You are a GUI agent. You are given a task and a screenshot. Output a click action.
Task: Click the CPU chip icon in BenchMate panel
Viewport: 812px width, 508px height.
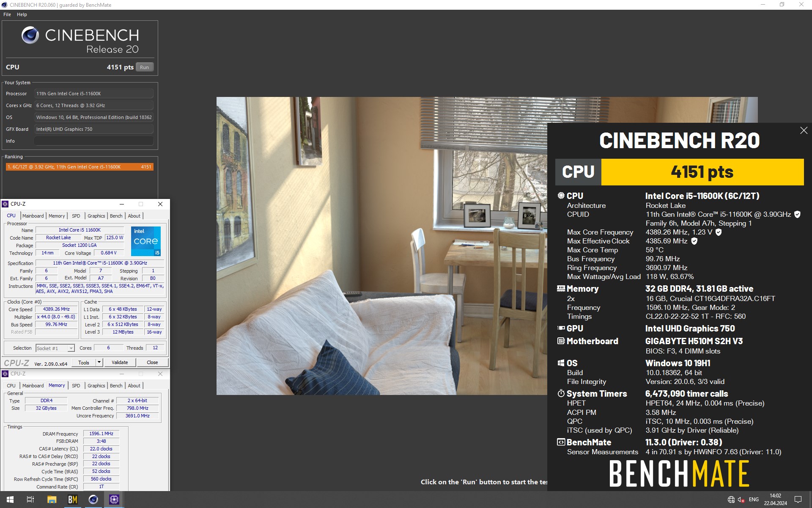[561, 196]
